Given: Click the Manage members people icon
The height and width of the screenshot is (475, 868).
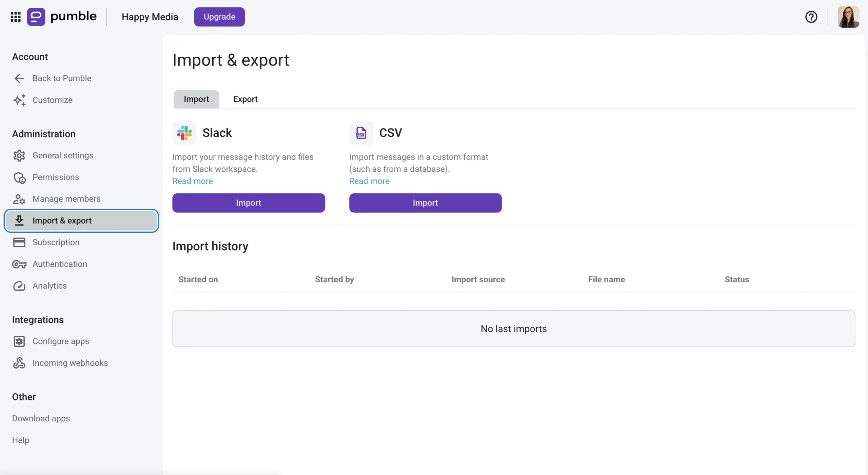Looking at the screenshot, I should 19,199.
